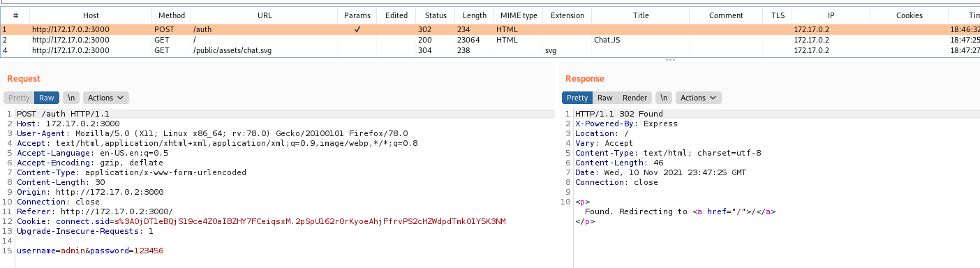Click the Location: / response header

[x=602, y=133]
